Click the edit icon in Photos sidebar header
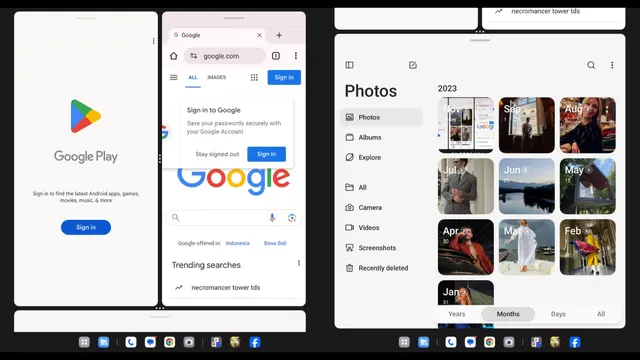 pos(413,65)
